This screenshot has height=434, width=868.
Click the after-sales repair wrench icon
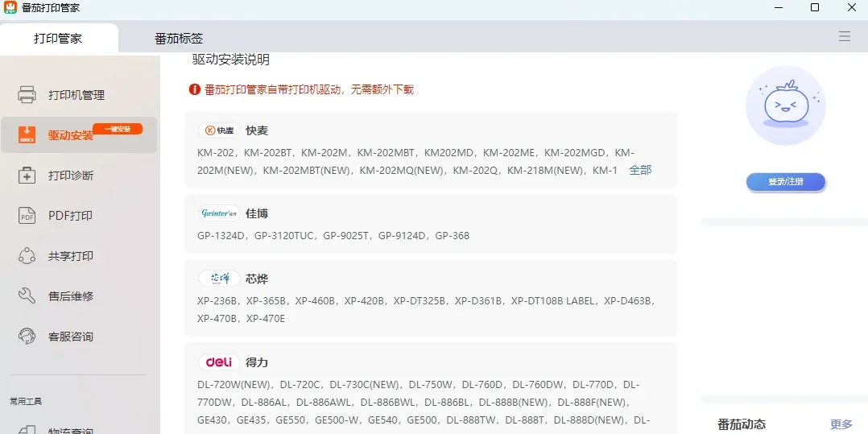(x=27, y=296)
